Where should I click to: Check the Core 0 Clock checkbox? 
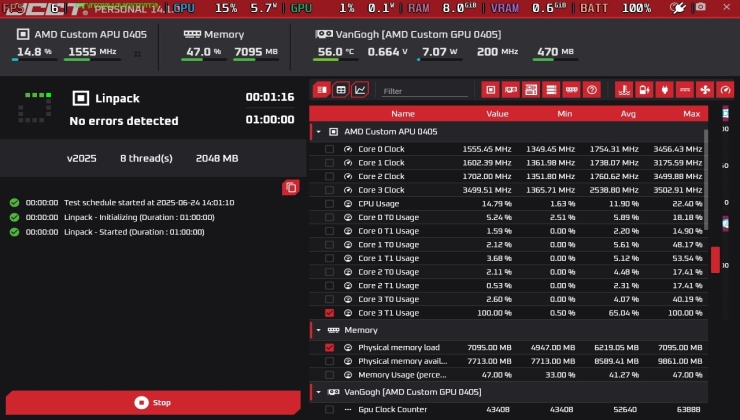click(x=330, y=149)
